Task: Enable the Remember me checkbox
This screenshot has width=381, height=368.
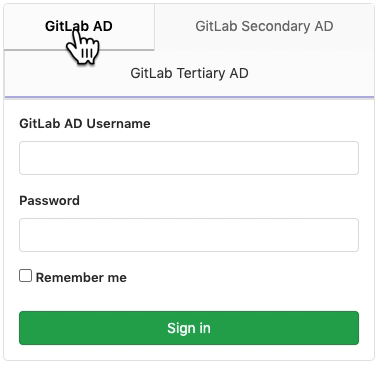Action: (26, 276)
